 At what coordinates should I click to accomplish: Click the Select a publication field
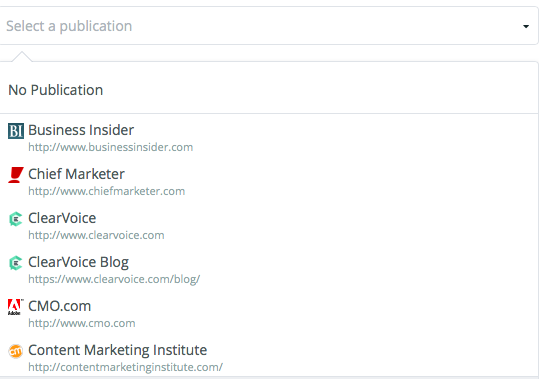[269, 26]
